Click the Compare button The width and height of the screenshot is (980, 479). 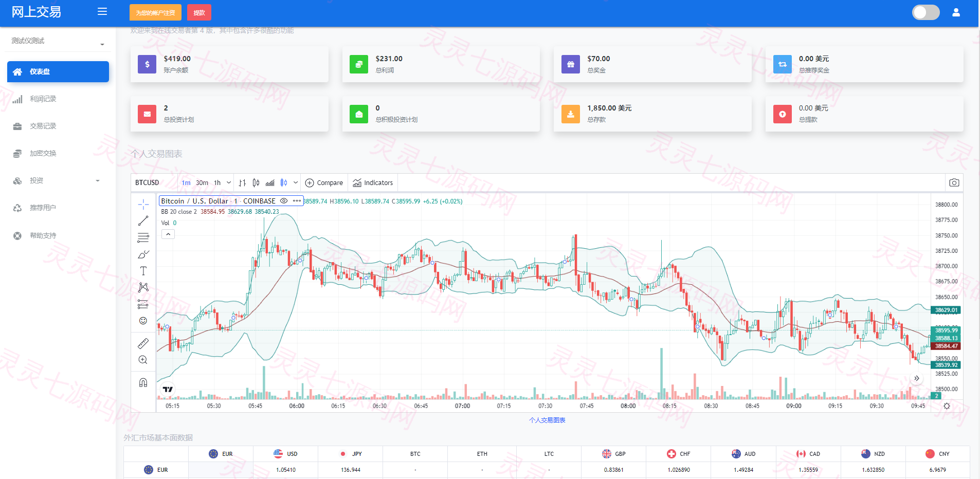[324, 182]
